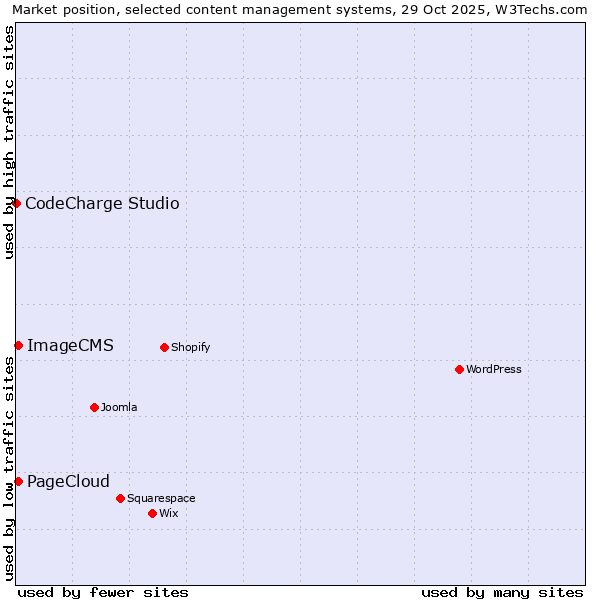The height and width of the screenshot is (600, 600).
Task: Select the PageCloud red data point
Action: pos(18,481)
